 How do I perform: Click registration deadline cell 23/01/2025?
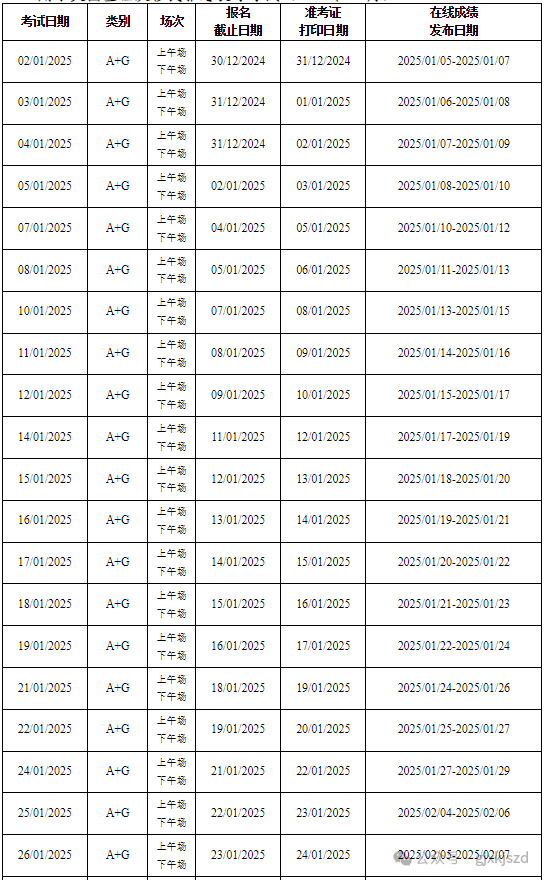tap(238, 855)
